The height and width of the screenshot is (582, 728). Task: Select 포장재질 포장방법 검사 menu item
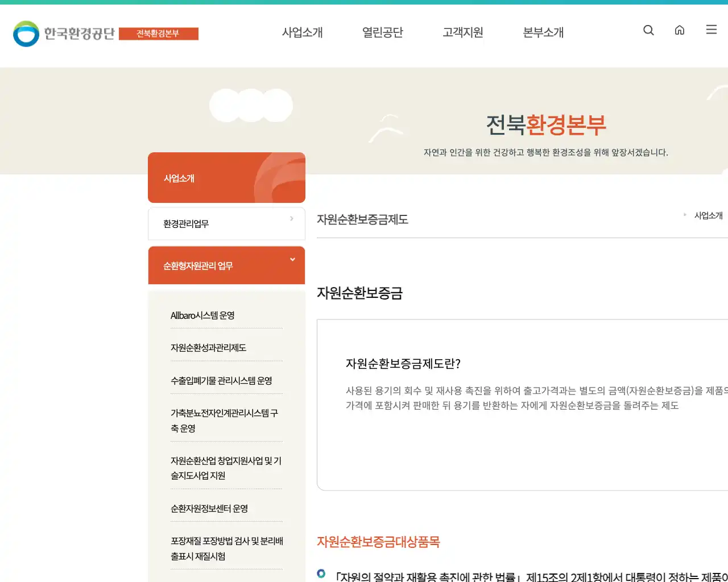(226, 548)
